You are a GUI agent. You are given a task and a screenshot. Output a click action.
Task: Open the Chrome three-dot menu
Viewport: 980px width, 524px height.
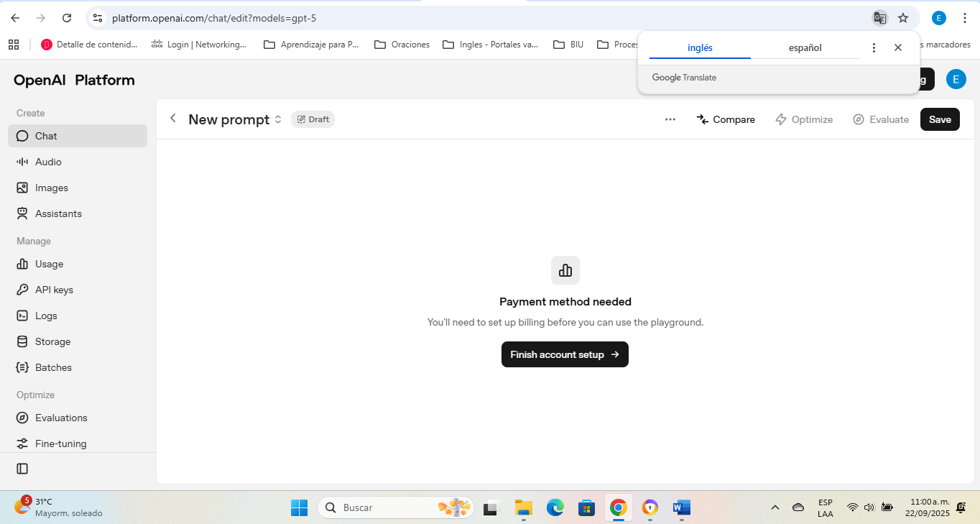click(x=964, y=18)
